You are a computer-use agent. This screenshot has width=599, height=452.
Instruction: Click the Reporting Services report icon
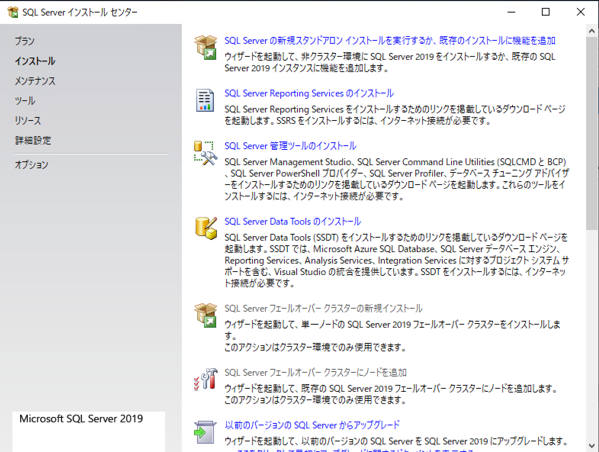click(x=205, y=100)
